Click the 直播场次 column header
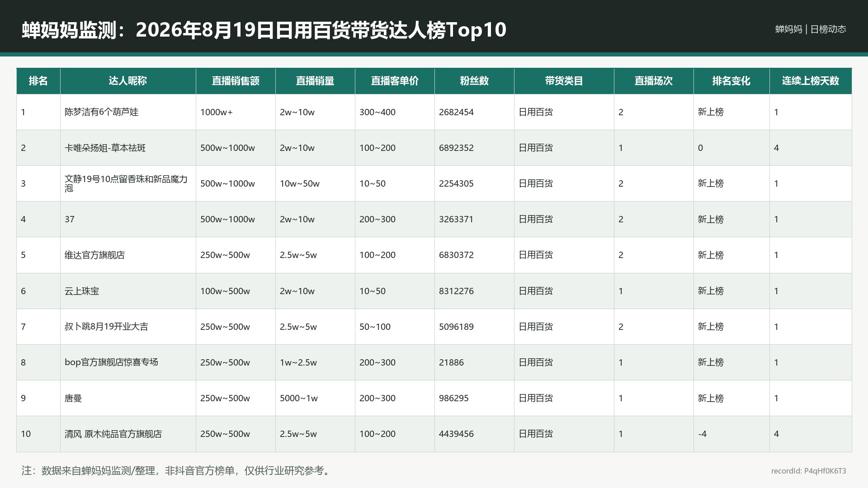This screenshot has width=868, height=488. coord(654,81)
